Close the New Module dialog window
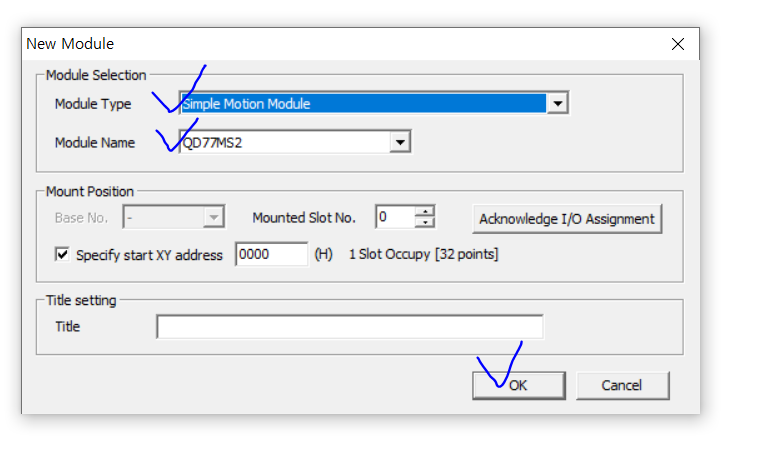The width and height of the screenshot is (763, 456). click(x=677, y=44)
